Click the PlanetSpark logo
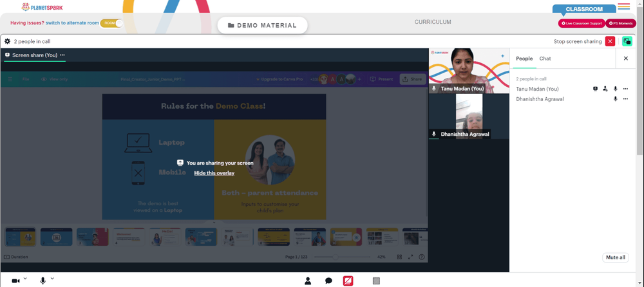The width and height of the screenshot is (644, 287). 42,7
